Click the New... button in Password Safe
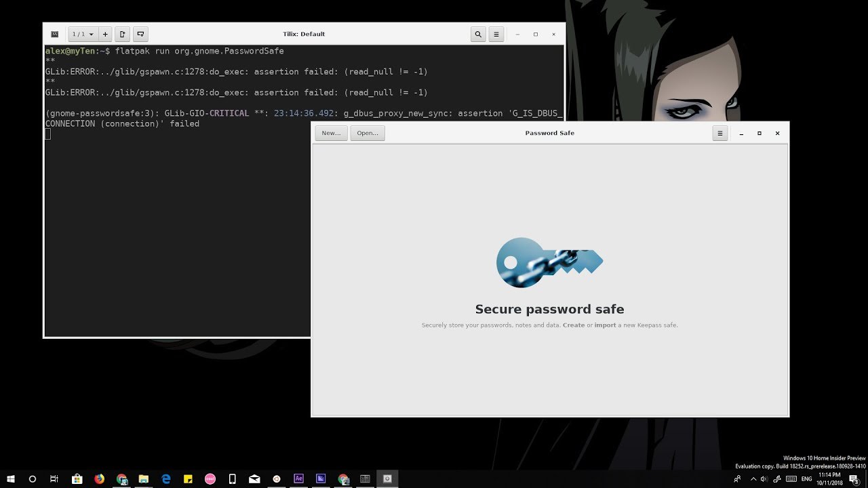This screenshot has width=868, height=488. [332, 133]
